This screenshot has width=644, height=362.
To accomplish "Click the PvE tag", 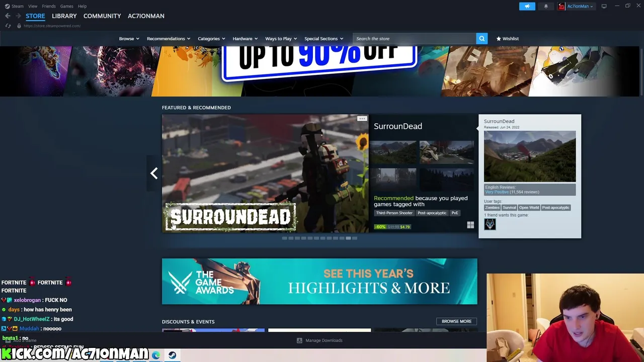I will pyautogui.click(x=455, y=213).
